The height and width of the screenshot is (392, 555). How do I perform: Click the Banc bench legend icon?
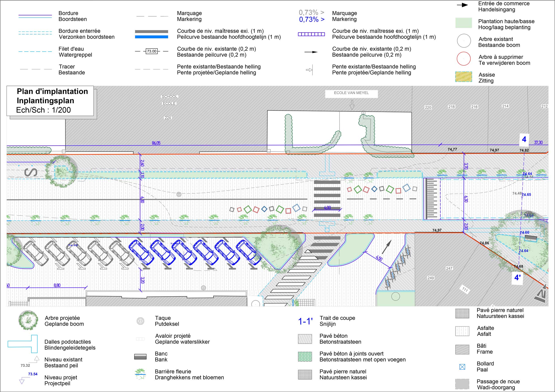click(x=140, y=357)
